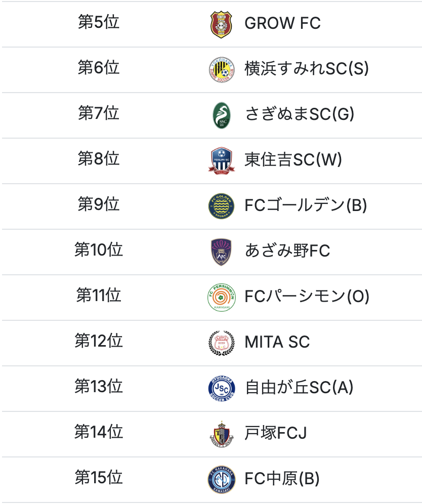The width and height of the screenshot is (422, 504).
Task: Click the 東住吉SC(W) shield emblem
Action: tap(221, 161)
